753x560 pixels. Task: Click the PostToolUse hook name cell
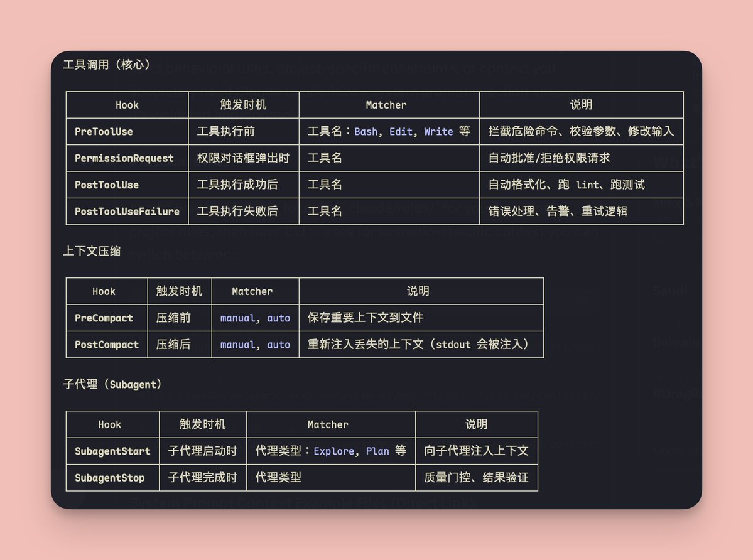127,185
